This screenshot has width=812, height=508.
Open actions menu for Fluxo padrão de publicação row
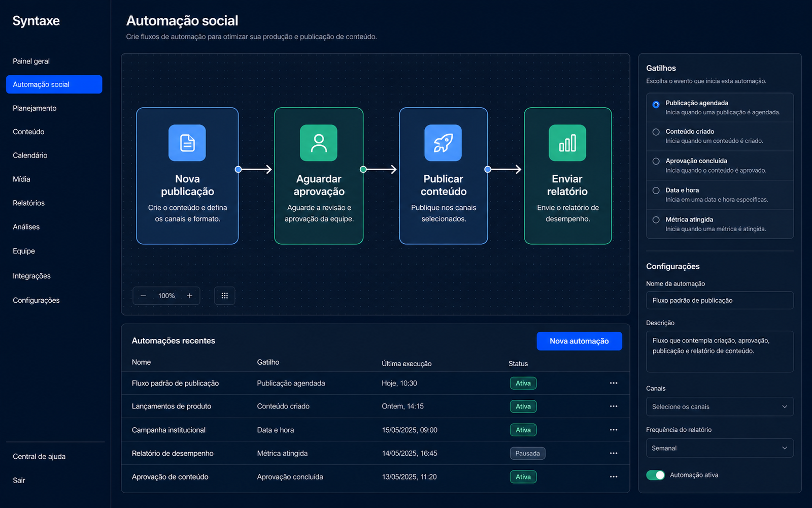coord(614,383)
